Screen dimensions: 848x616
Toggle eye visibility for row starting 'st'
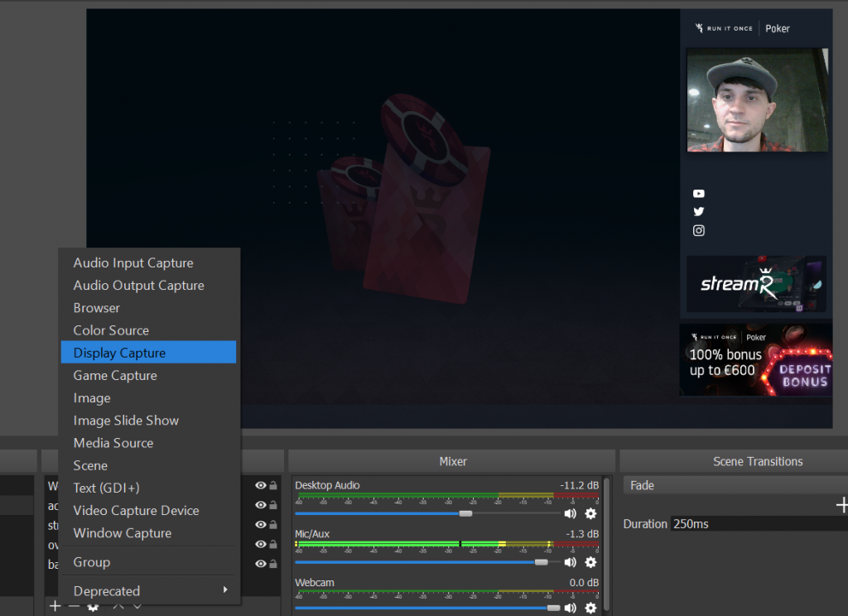click(261, 524)
